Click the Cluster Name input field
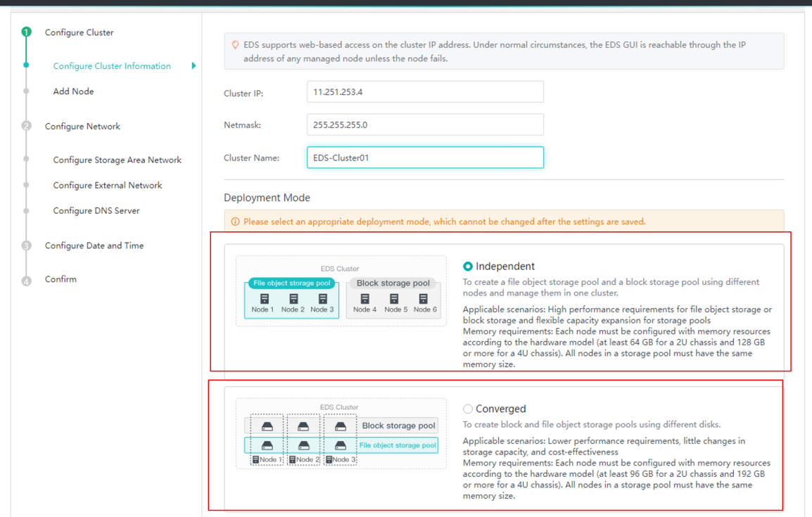Image resolution: width=812 pixels, height=517 pixels. click(x=425, y=158)
